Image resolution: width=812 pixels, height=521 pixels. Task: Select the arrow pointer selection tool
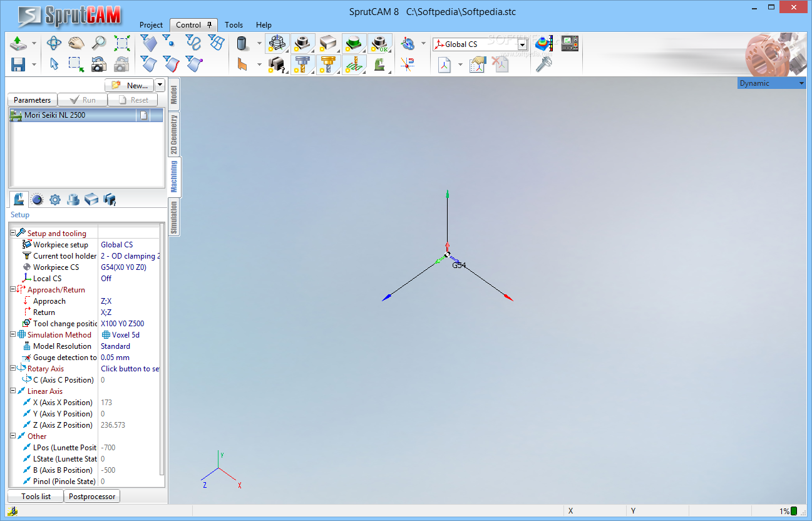tap(54, 64)
